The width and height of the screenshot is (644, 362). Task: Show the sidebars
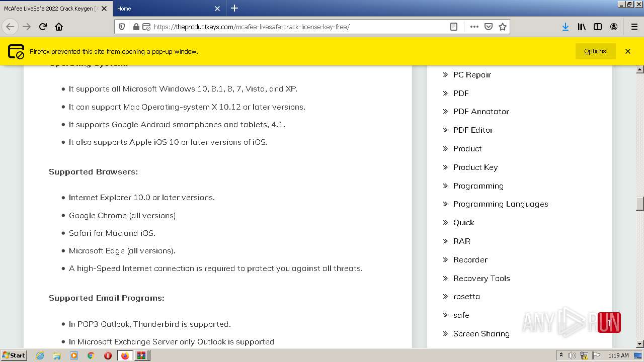point(598,27)
